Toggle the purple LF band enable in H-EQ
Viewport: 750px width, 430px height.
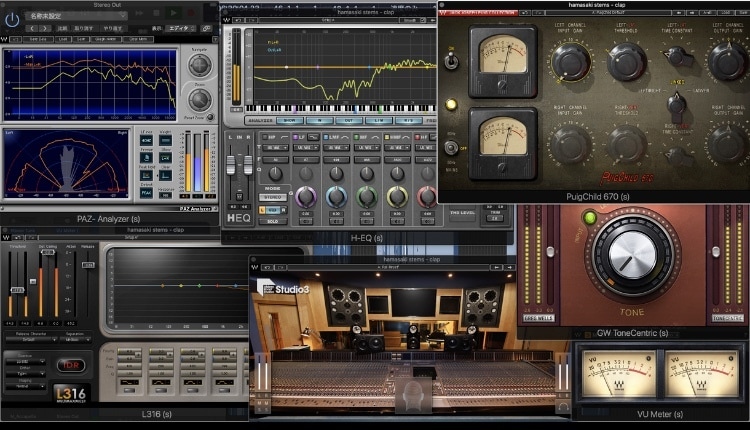(x=296, y=137)
